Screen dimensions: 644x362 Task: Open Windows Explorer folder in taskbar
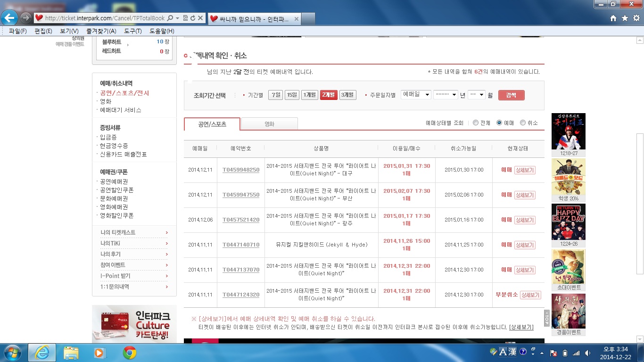click(71, 353)
